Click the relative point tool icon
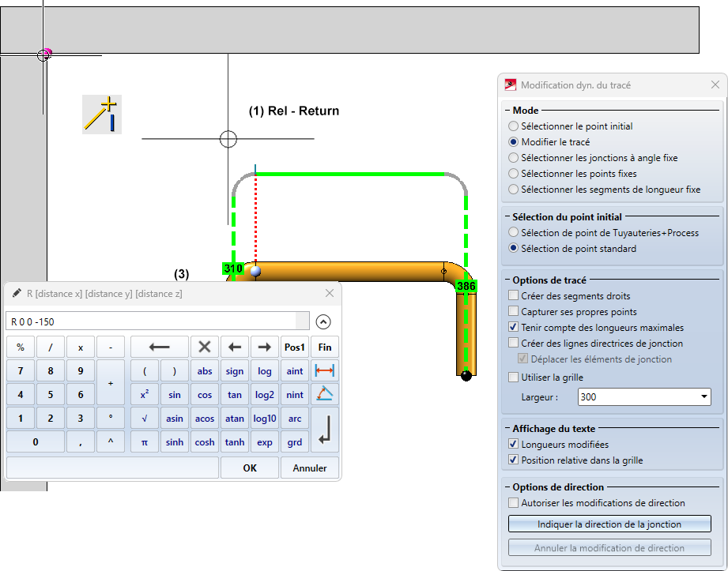This screenshot has height=571, width=728. [x=102, y=115]
